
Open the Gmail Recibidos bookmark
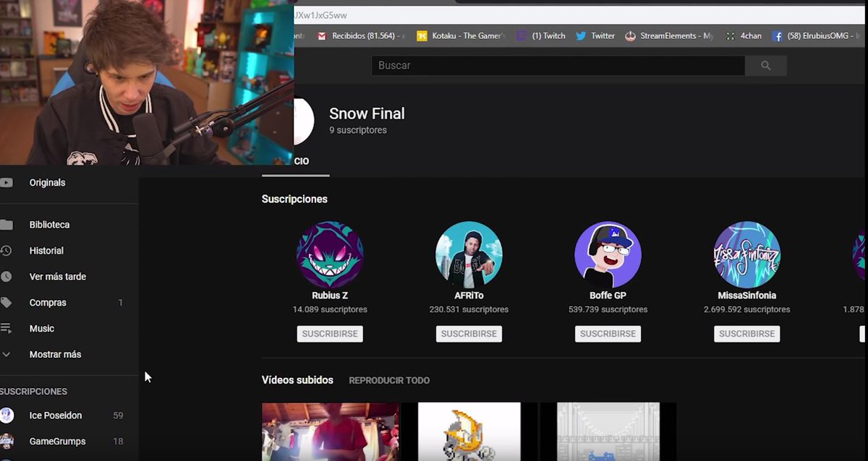coord(360,35)
